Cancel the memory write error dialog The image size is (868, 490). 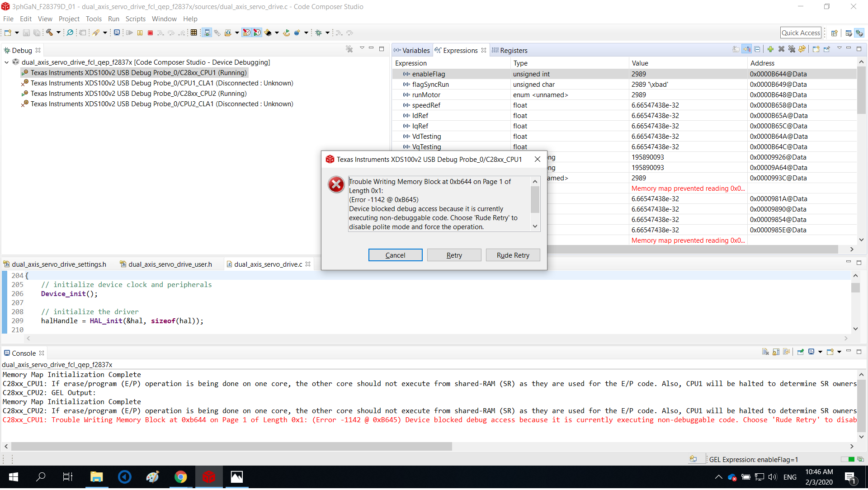click(395, 255)
